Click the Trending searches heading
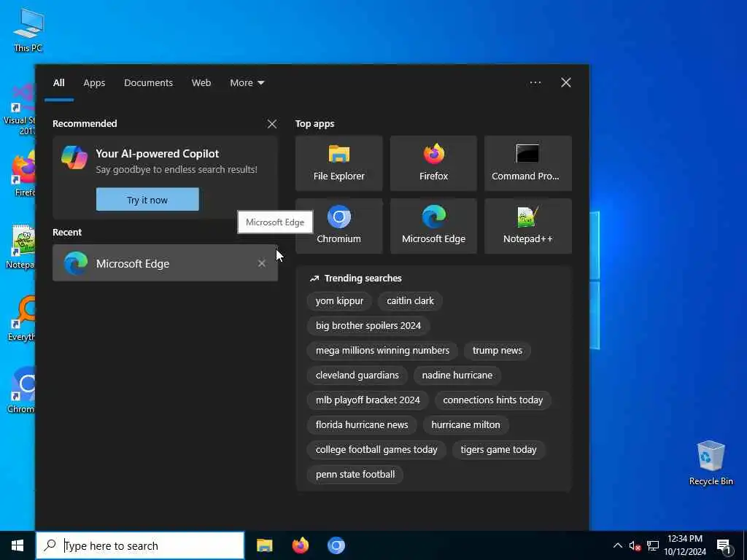 coord(363,278)
